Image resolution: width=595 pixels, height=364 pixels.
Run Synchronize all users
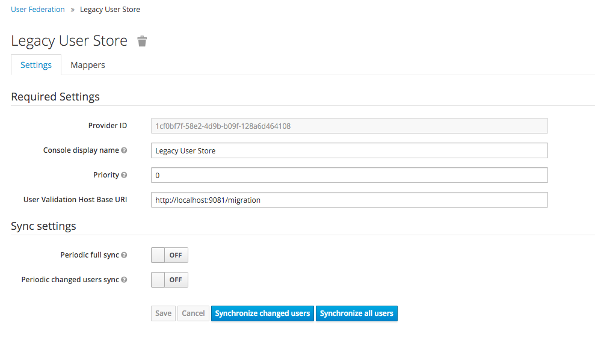point(356,313)
